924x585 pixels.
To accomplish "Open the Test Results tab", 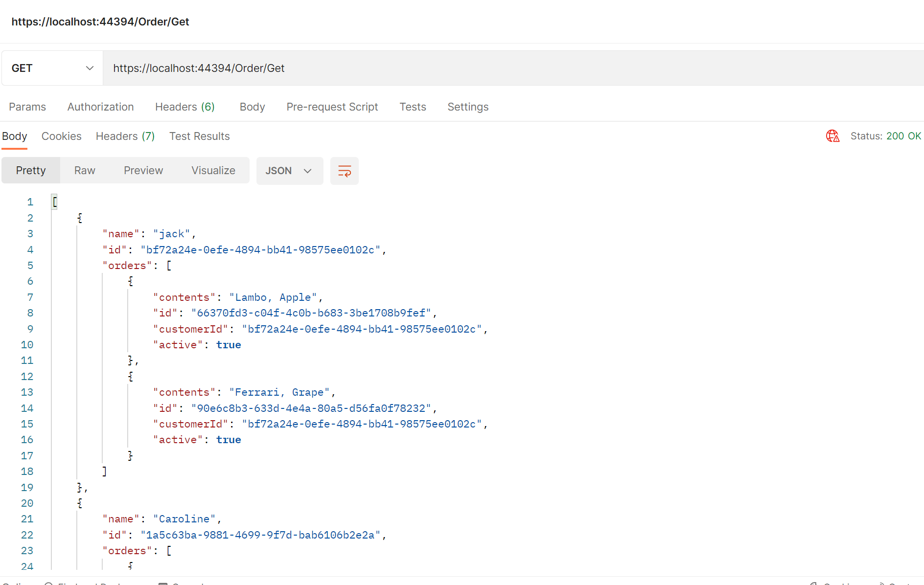I will coord(199,136).
